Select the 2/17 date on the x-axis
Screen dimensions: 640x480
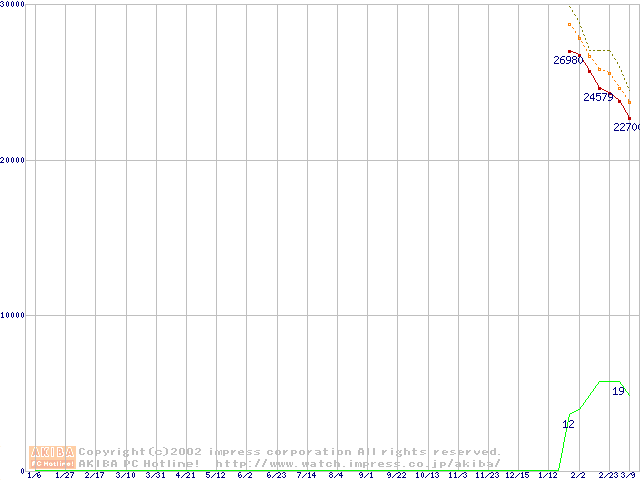[x=95, y=475]
